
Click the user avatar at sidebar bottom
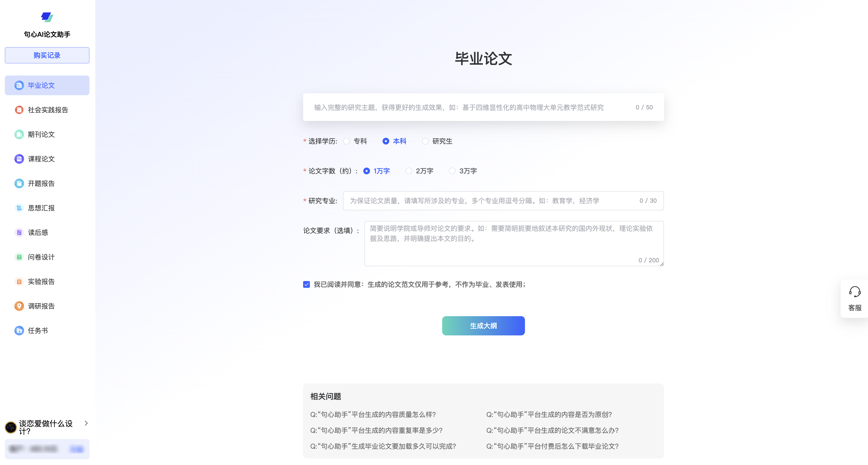coord(11,427)
